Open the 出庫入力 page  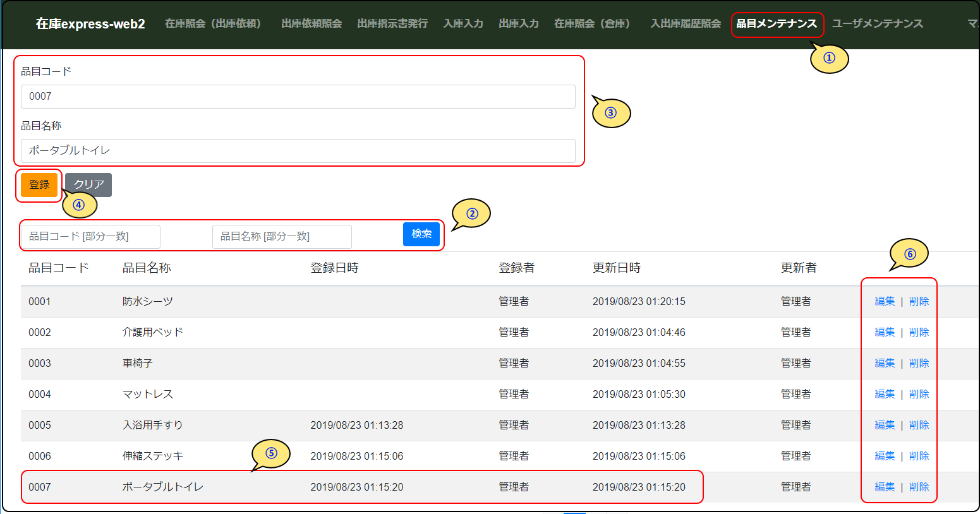click(x=519, y=24)
